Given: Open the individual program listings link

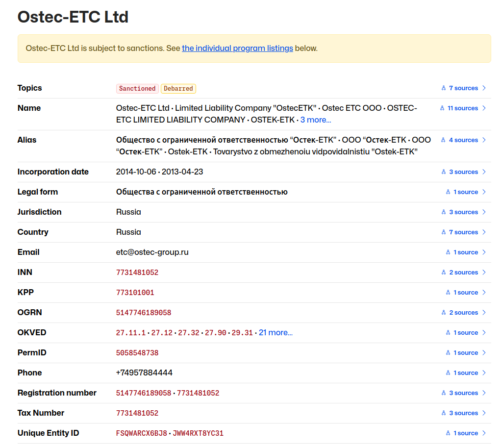Looking at the screenshot, I should [237, 48].
